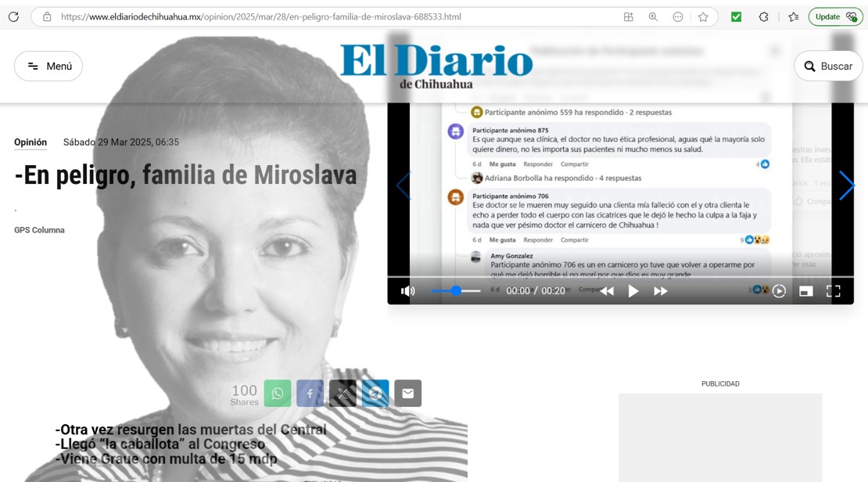The height and width of the screenshot is (482, 868).
Task: Enter fullscreen video mode
Action: click(x=833, y=291)
